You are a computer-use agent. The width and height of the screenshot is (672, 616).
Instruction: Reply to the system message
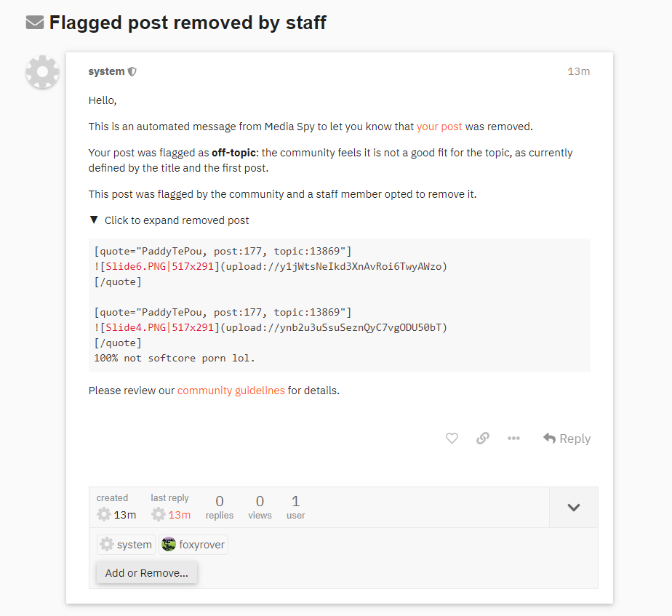pos(567,439)
